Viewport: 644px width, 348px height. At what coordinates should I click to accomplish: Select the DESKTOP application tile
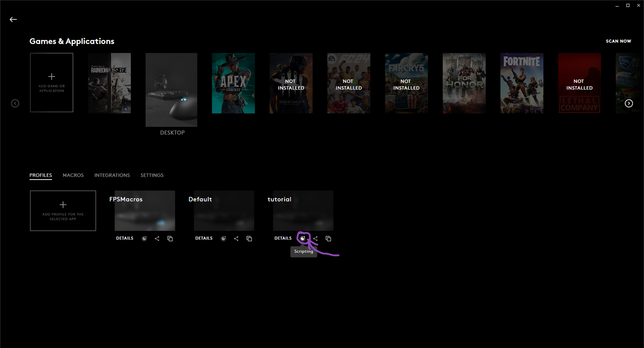[171, 90]
